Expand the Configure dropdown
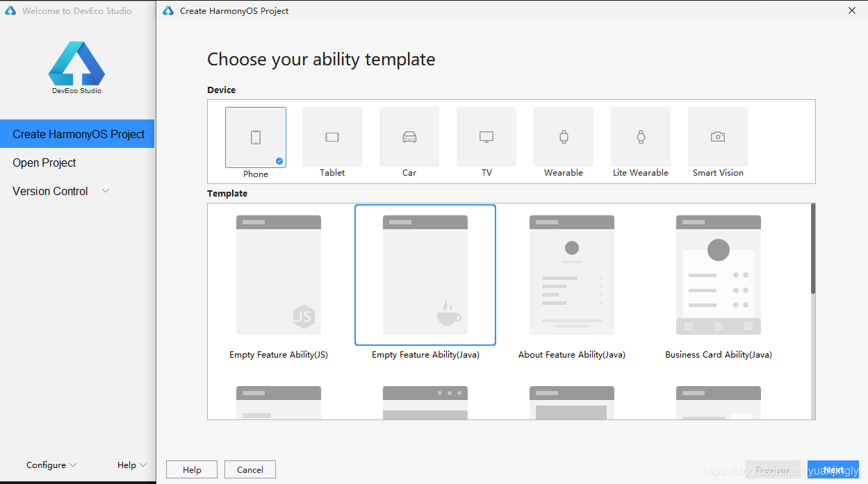This screenshot has width=868, height=484. point(51,465)
